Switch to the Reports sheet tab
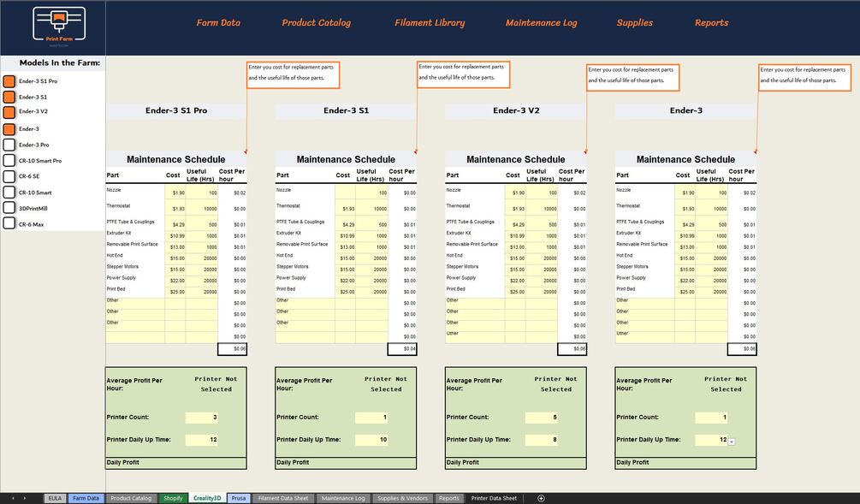This screenshot has height=504, width=860. (x=448, y=498)
